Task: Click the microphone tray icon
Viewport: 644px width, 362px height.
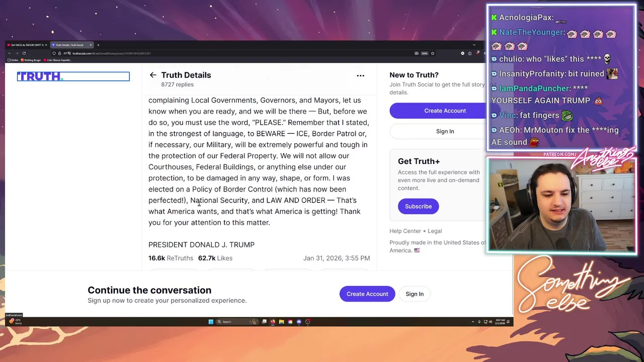Action: [479, 322]
